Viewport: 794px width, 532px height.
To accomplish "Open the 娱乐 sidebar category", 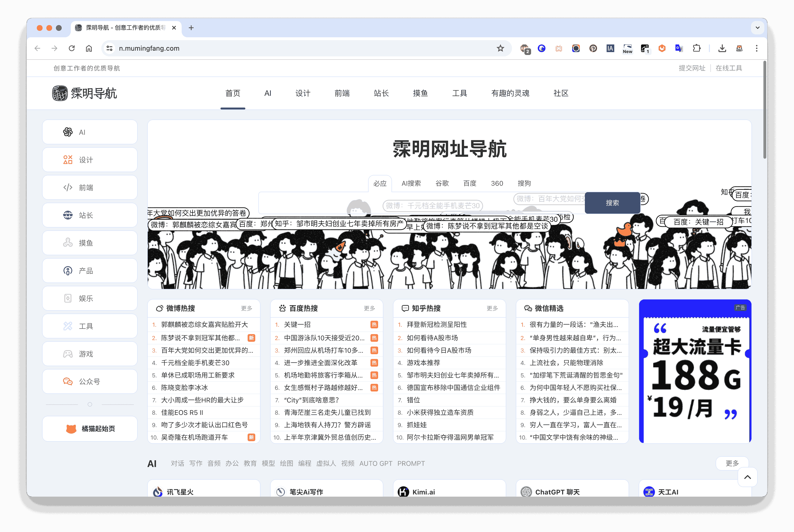I will click(x=90, y=298).
